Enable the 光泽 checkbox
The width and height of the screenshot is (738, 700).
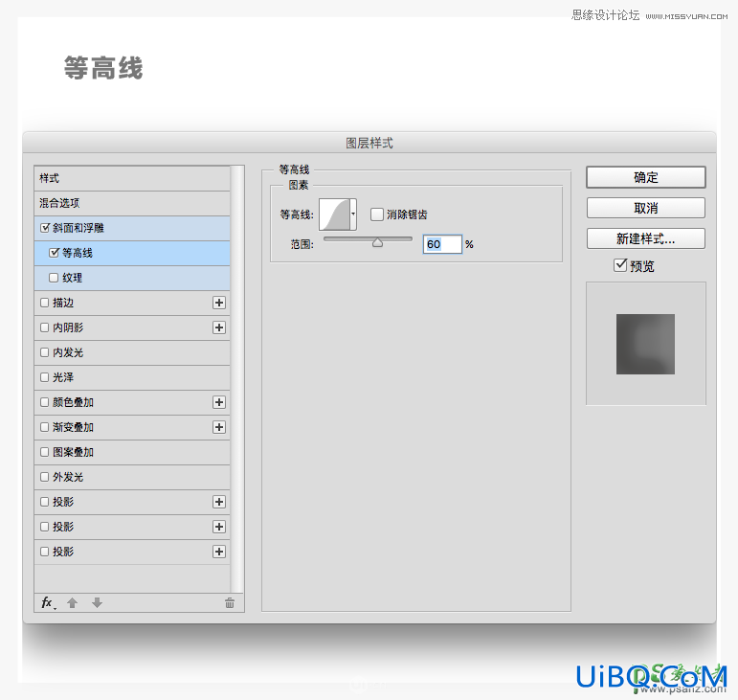[x=44, y=377]
